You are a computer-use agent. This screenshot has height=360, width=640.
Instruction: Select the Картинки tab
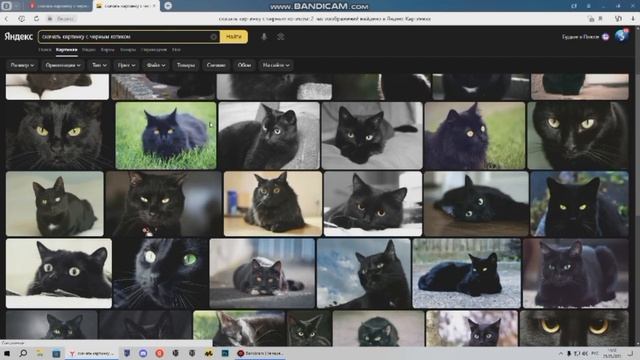(67, 50)
